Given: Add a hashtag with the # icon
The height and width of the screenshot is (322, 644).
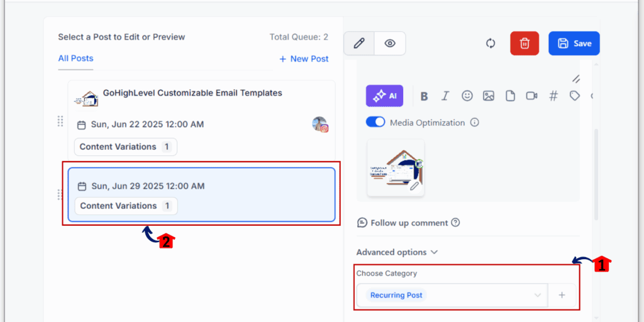Looking at the screenshot, I should point(553,96).
